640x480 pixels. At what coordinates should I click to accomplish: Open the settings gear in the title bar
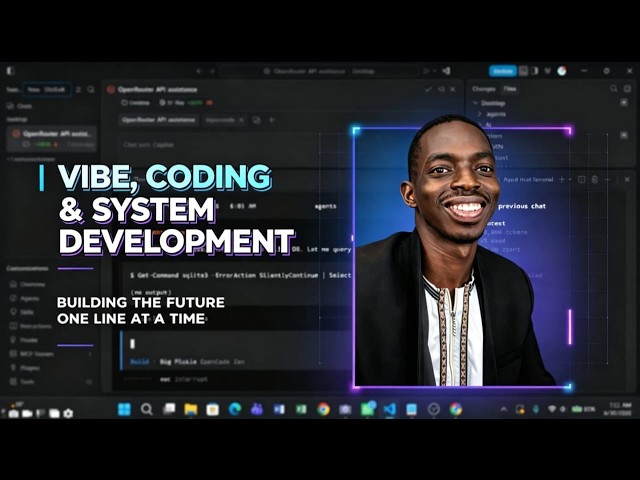click(607, 71)
